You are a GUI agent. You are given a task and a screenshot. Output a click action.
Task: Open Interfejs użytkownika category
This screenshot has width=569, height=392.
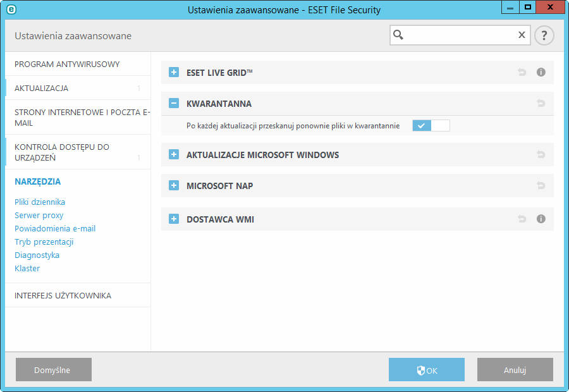tap(78, 295)
